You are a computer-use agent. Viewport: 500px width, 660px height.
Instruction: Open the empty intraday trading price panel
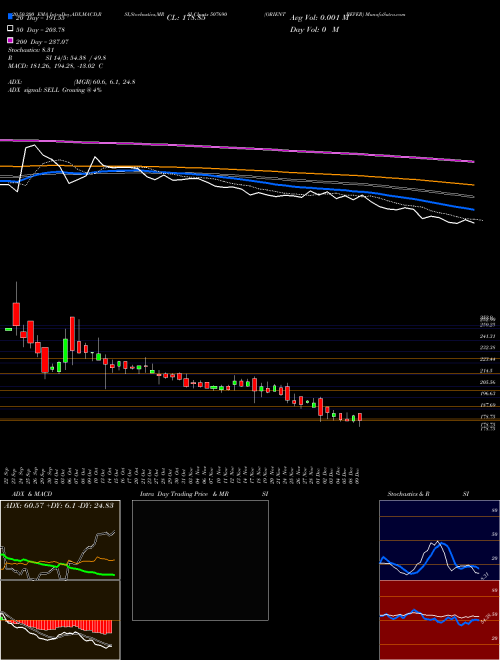[x=200, y=560]
